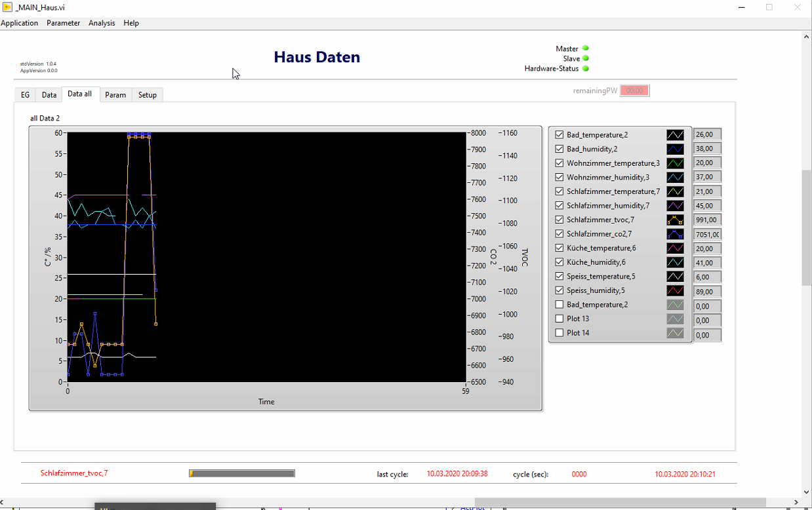Click Bad_temperature value field 26,00

(708, 134)
